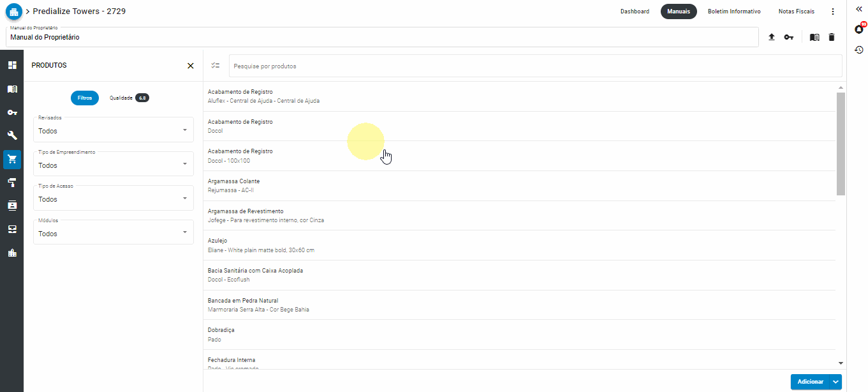Open the manual book preview icon

[814, 37]
